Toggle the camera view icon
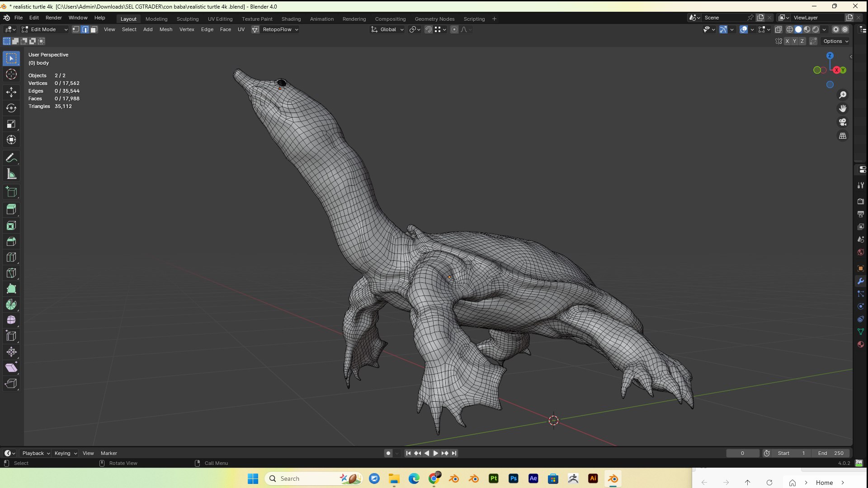 843,122
